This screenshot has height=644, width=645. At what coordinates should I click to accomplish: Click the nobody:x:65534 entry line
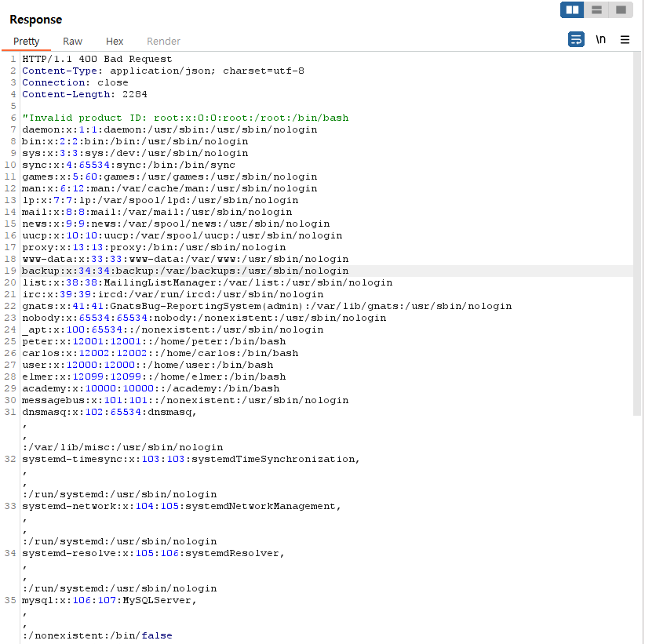click(x=204, y=318)
